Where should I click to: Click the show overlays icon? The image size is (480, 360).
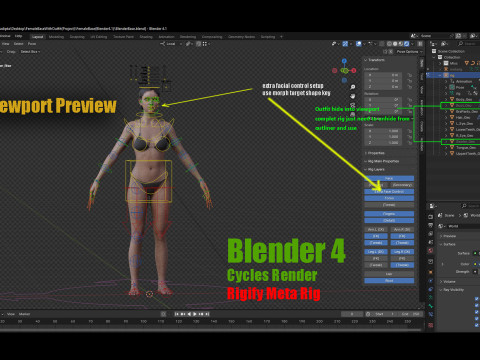click(359, 44)
